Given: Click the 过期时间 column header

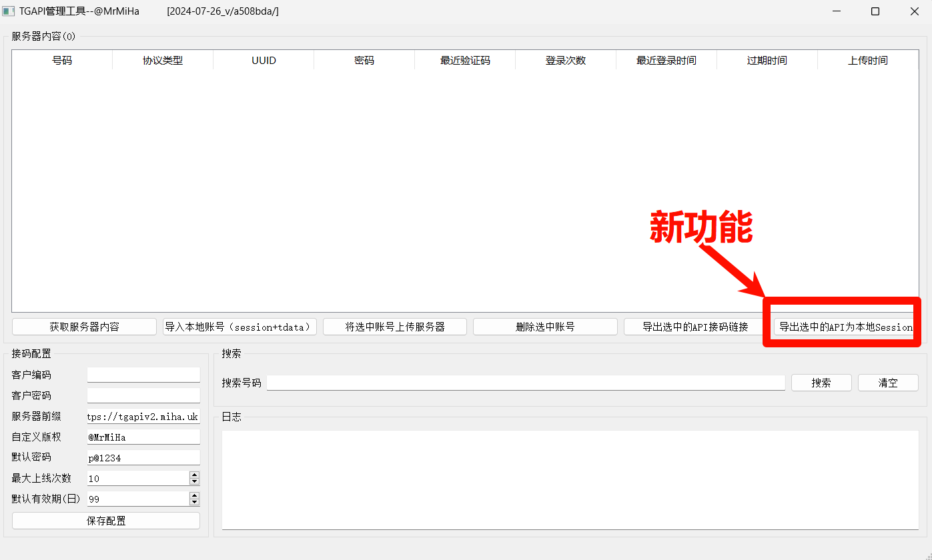Looking at the screenshot, I should [x=767, y=60].
